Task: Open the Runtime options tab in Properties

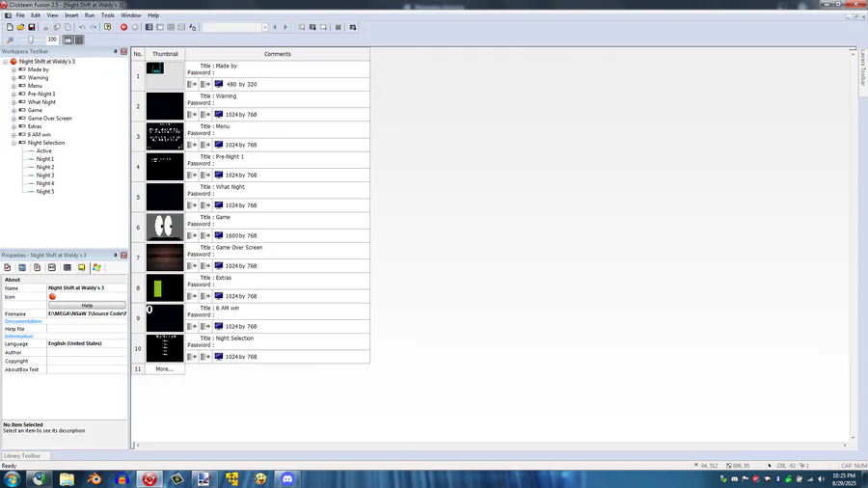Action: pyautogui.click(x=37, y=268)
